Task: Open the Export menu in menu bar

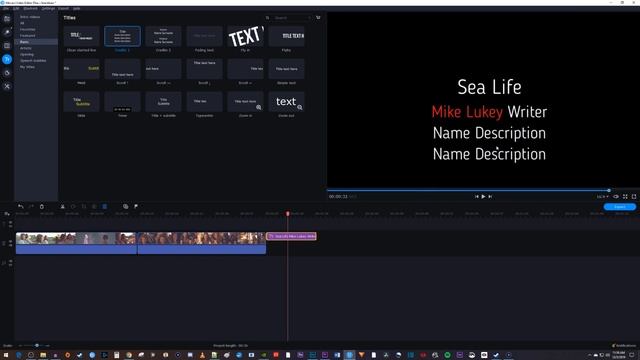Action: 63,8
